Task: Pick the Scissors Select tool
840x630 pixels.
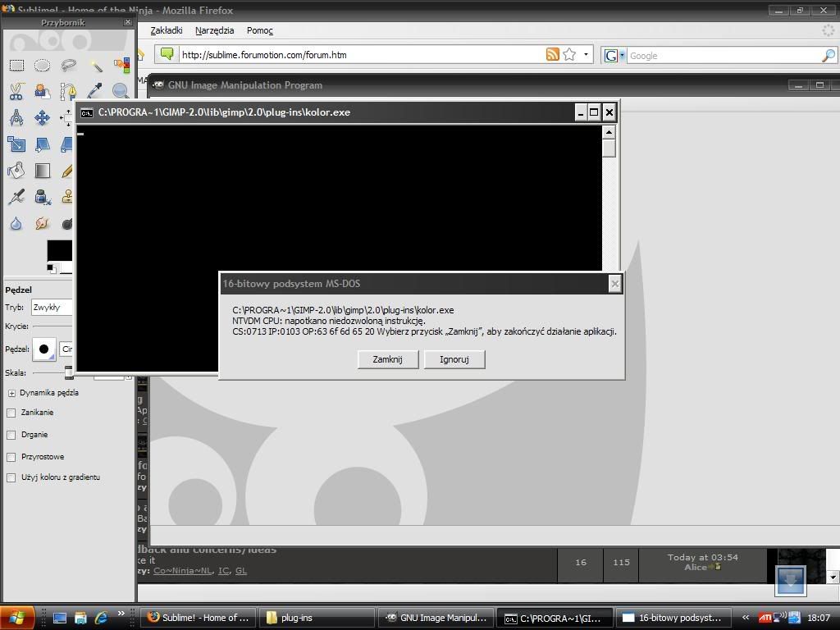Action: [x=16, y=92]
